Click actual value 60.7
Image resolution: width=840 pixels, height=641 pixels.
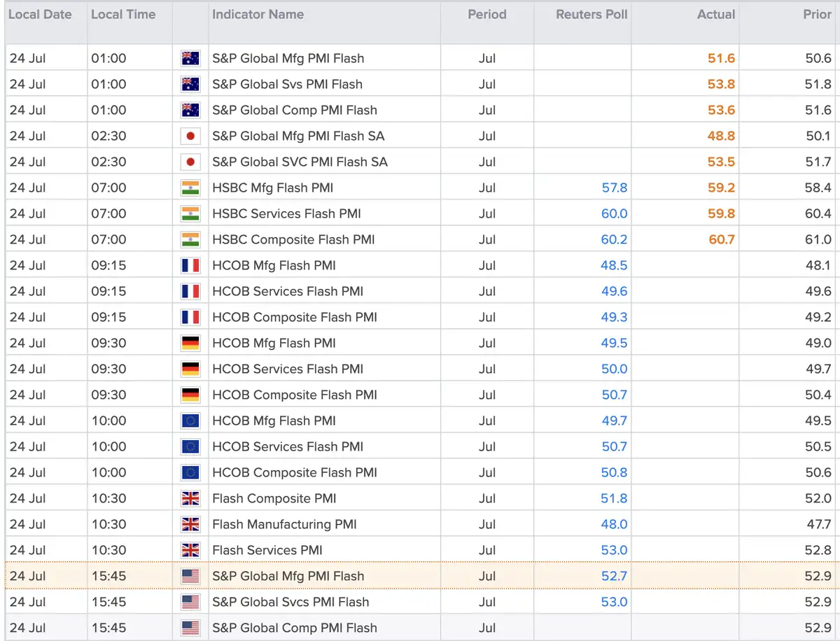(x=722, y=240)
